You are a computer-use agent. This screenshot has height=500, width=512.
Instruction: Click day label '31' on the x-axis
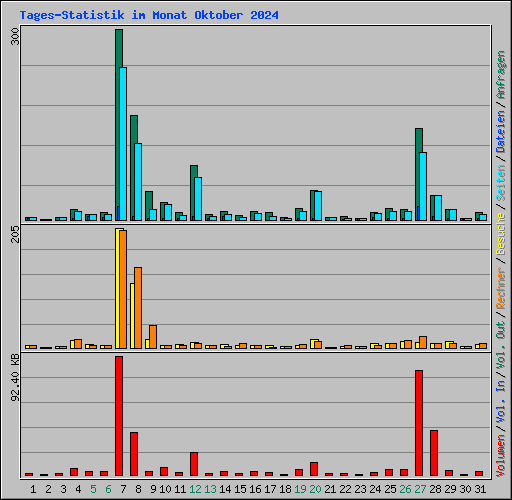pyautogui.click(x=480, y=489)
